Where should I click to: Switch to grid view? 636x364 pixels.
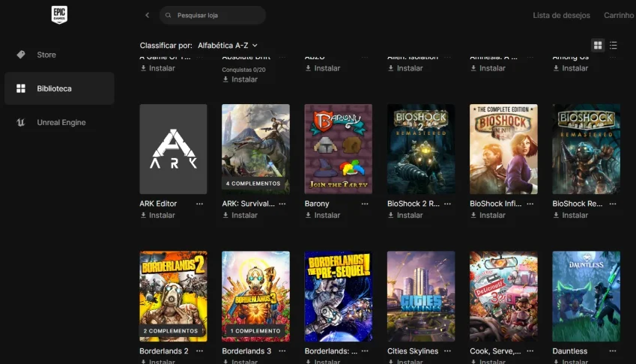coord(598,46)
